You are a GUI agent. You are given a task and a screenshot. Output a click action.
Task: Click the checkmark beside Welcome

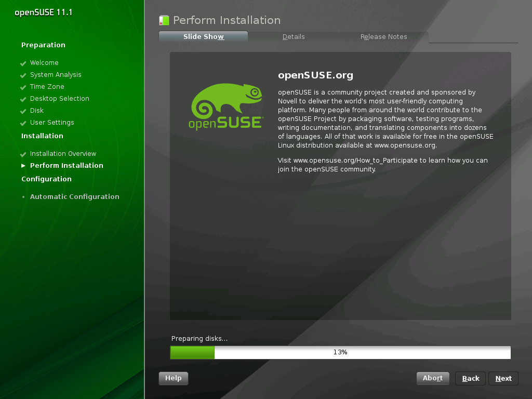click(x=23, y=63)
